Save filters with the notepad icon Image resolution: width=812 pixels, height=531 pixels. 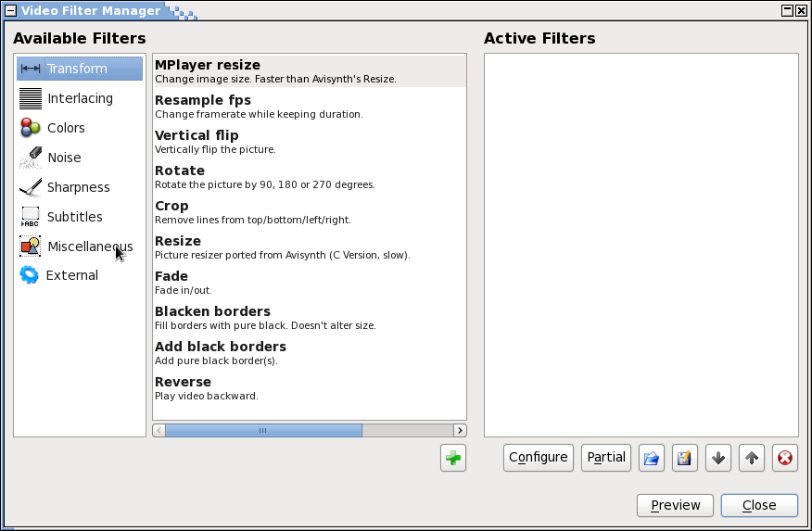685,458
